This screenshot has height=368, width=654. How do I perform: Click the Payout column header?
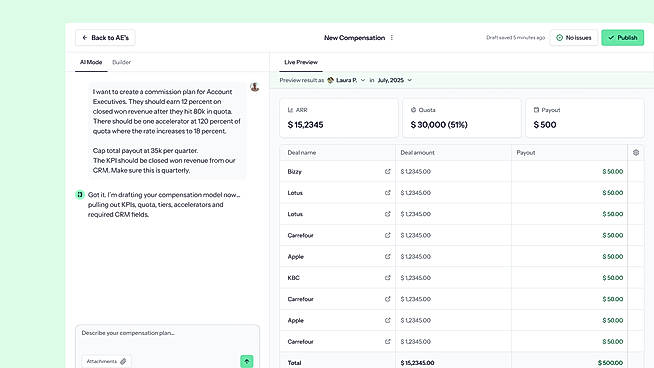click(x=526, y=153)
